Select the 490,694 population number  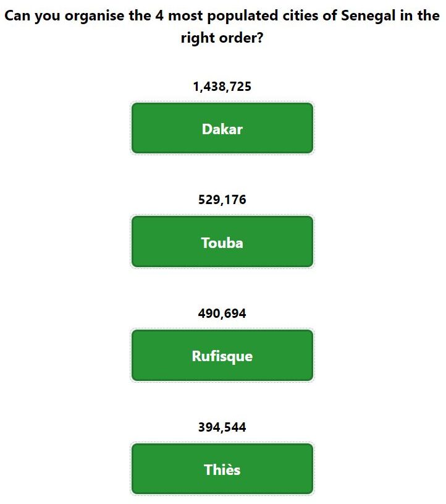pyautogui.click(x=222, y=314)
